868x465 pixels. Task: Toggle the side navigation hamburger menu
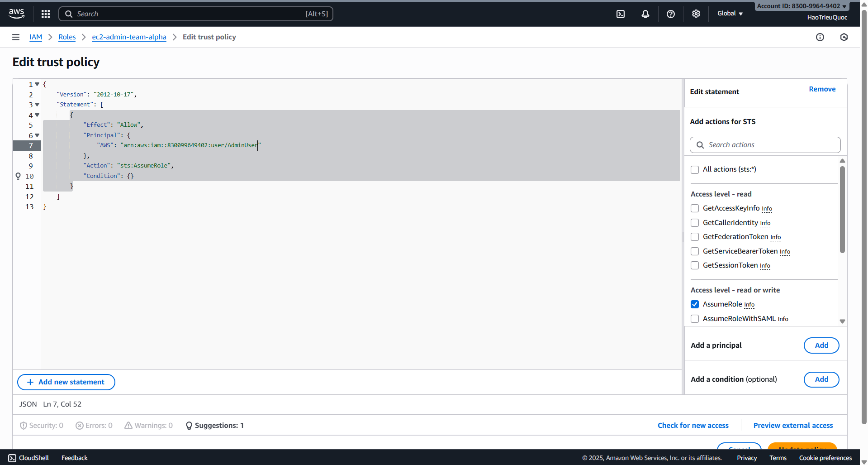click(16, 37)
